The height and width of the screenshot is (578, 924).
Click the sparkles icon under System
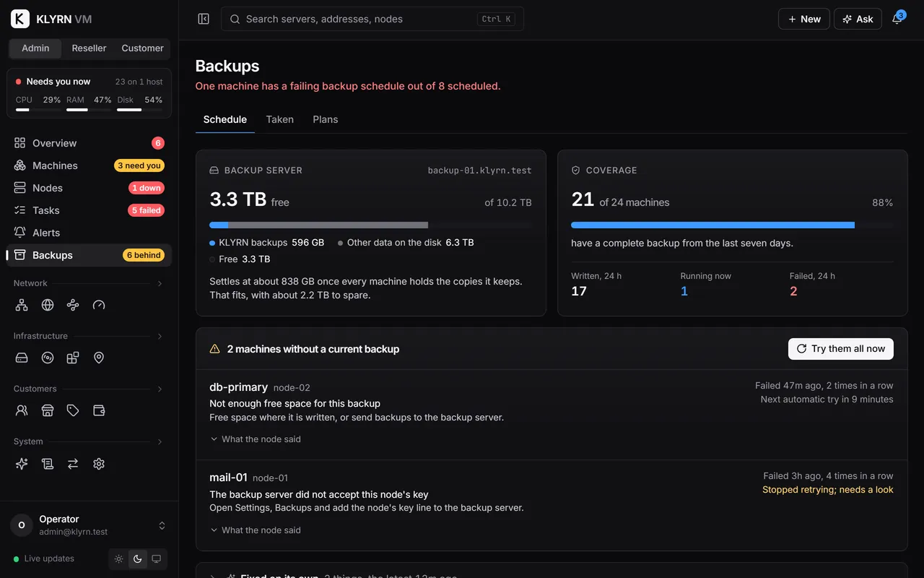click(22, 464)
